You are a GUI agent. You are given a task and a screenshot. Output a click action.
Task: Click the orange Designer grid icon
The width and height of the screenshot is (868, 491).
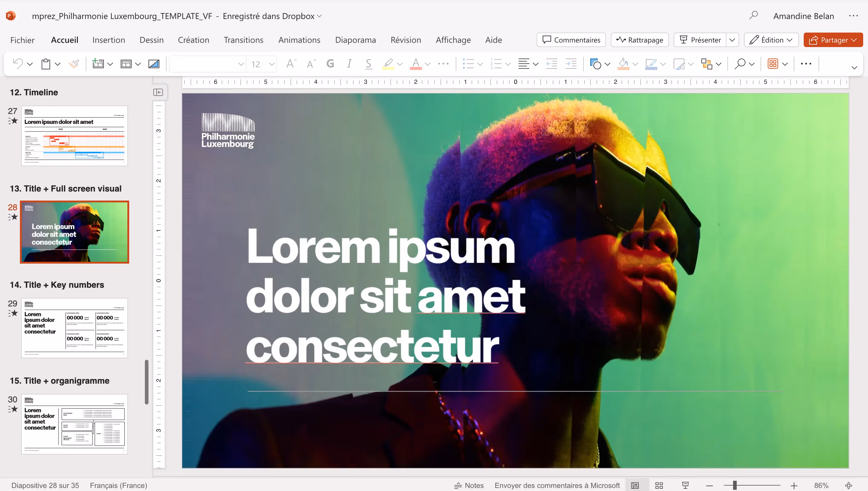pos(773,64)
